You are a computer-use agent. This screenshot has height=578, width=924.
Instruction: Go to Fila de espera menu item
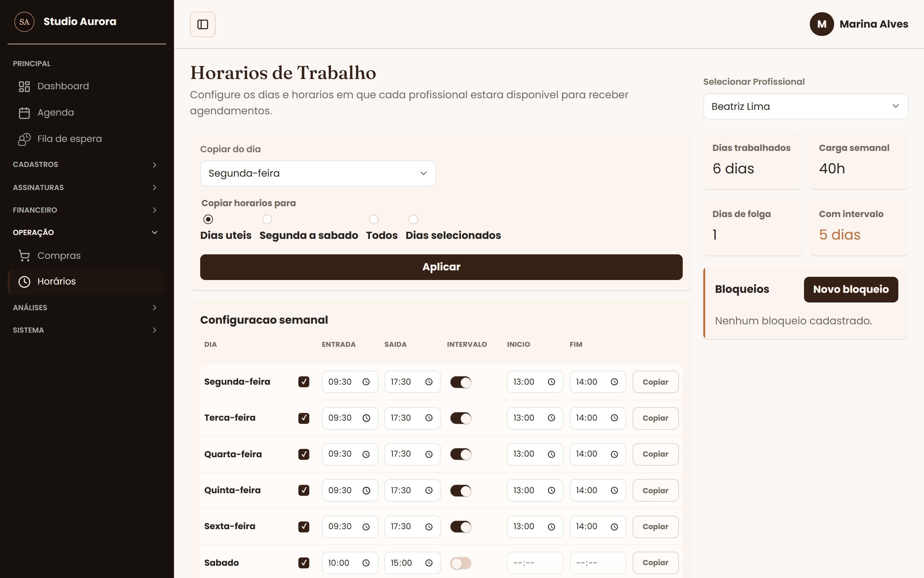pos(86,139)
